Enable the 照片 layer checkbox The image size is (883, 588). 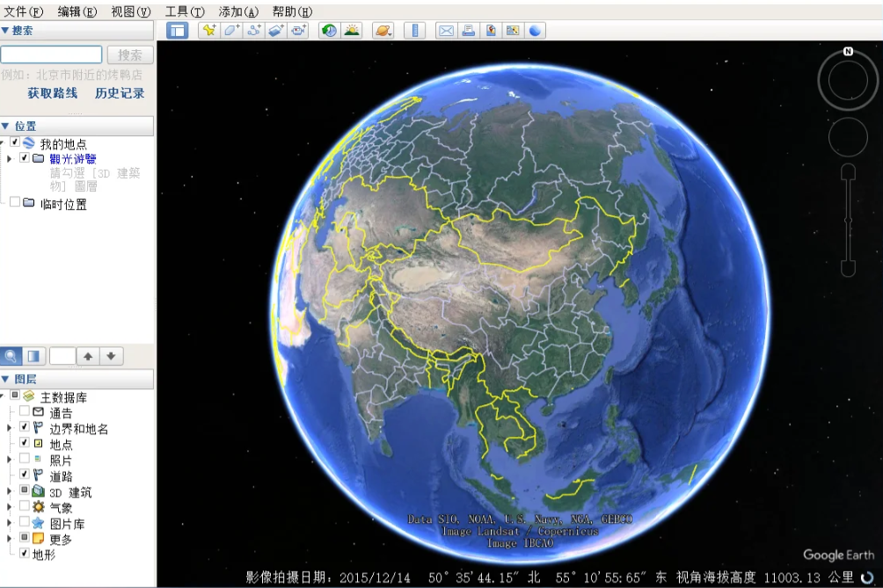click(25, 460)
